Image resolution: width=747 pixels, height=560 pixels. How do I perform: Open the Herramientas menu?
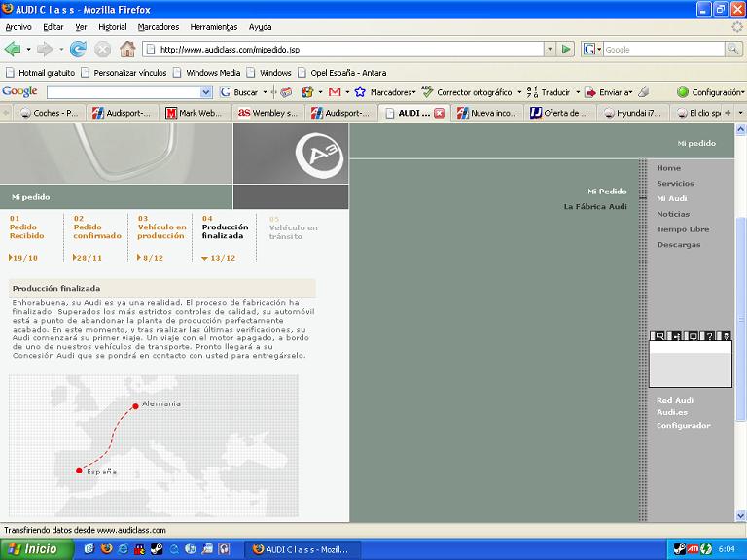click(x=214, y=27)
